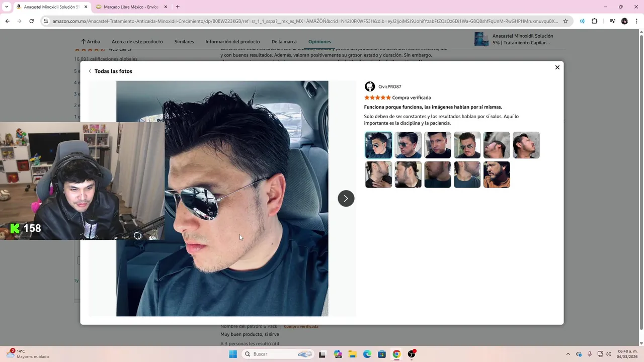Open volume control in system tray
This screenshot has width=644, height=362.
[608, 354]
